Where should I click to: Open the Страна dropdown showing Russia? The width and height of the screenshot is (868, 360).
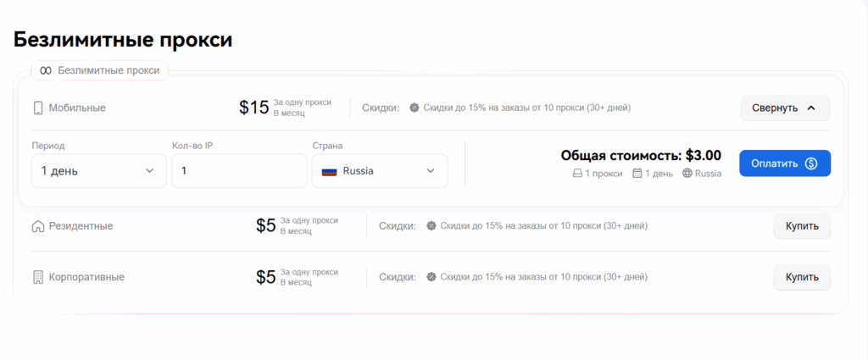point(380,171)
